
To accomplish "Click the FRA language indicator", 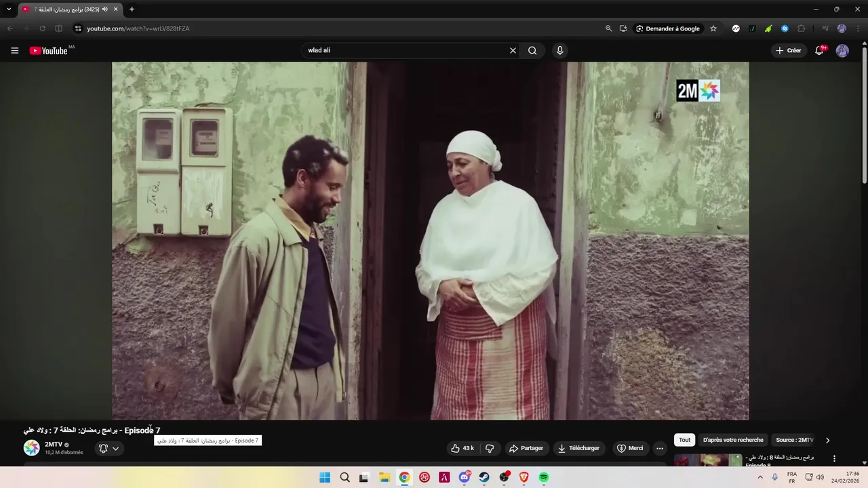I will pos(792,477).
